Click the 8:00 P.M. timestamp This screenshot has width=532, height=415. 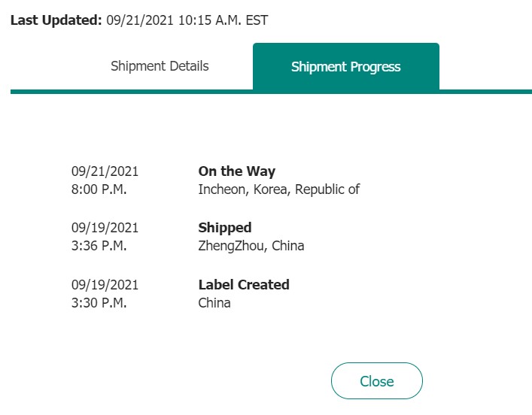99,189
